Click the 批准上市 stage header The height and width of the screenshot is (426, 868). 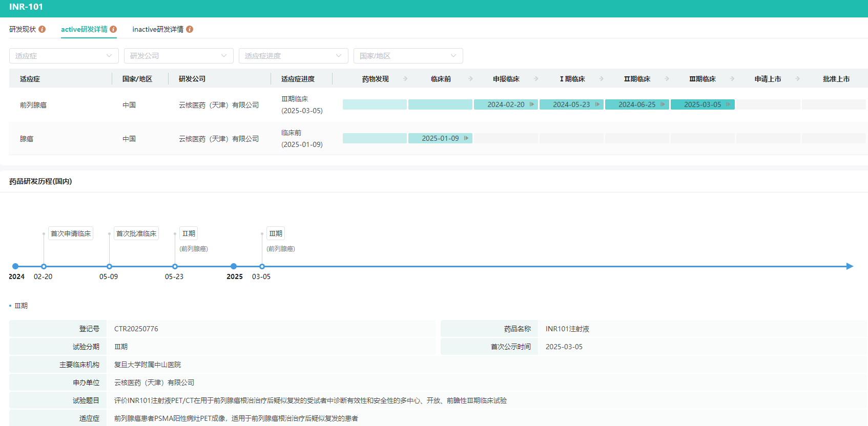[836, 79]
